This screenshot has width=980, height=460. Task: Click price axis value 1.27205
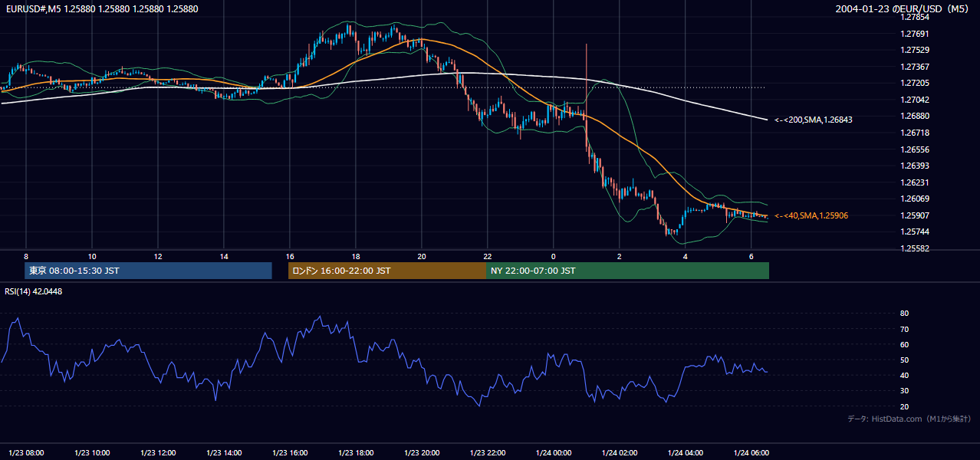(914, 83)
